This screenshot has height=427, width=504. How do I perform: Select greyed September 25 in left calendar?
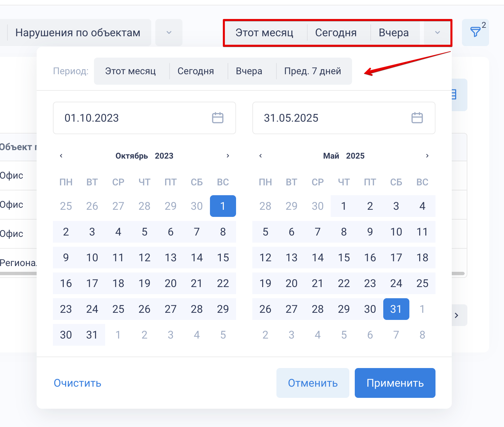(66, 206)
